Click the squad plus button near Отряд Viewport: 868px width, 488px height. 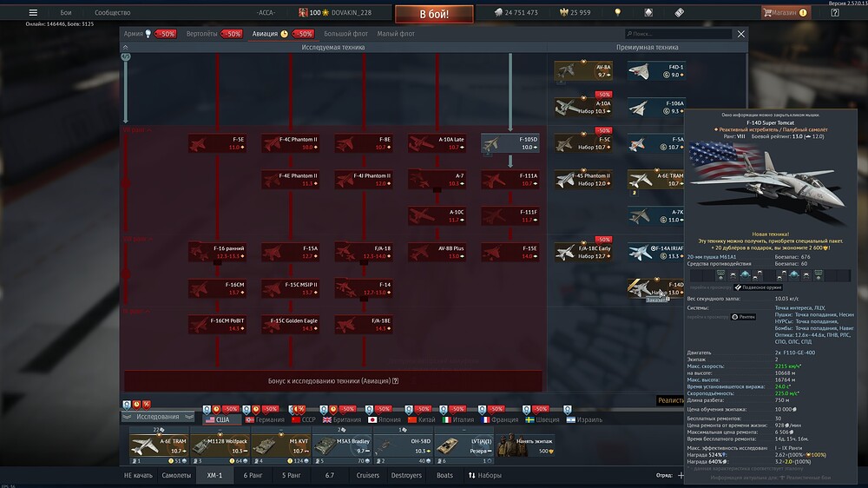[681, 475]
